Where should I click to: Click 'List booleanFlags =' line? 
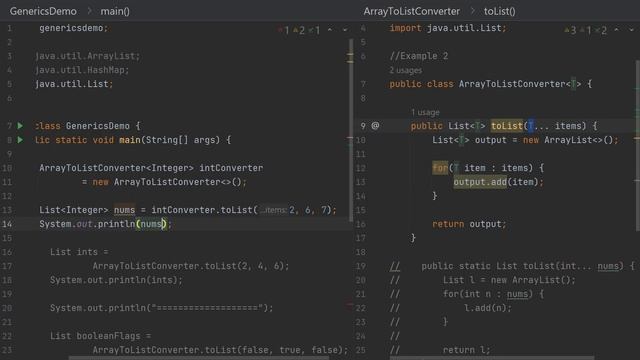click(100, 336)
